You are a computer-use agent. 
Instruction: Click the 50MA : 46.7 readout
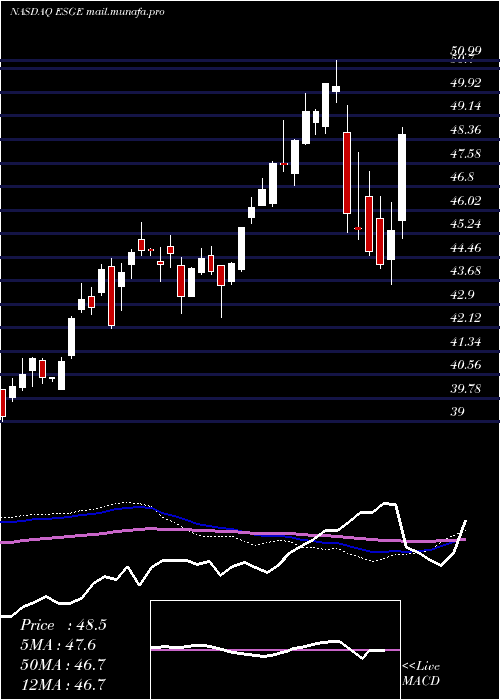point(63,664)
